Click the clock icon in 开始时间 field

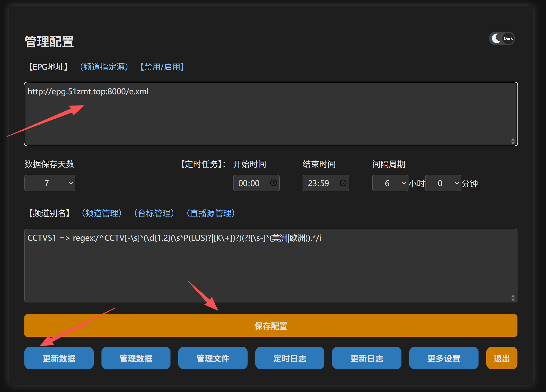pos(274,183)
